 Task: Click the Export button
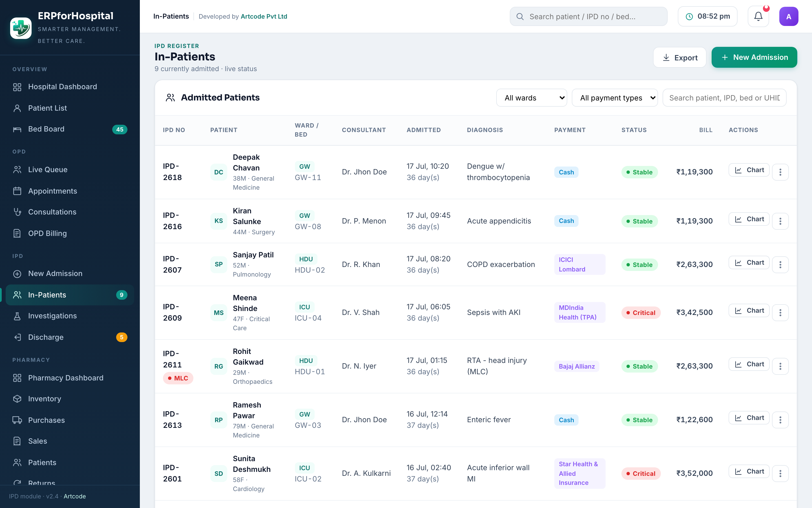[x=679, y=58]
